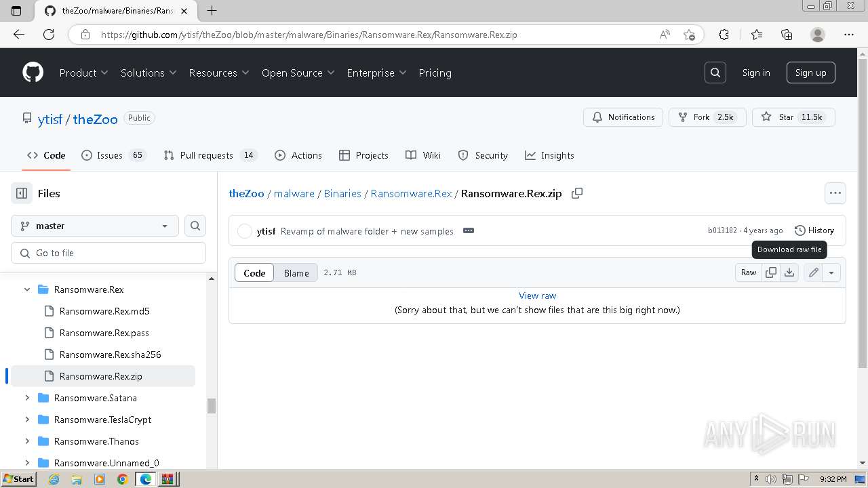Expand Ransomware.Thanos folder chevron
Viewport: 868px width, 488px height.
(27, 441)
